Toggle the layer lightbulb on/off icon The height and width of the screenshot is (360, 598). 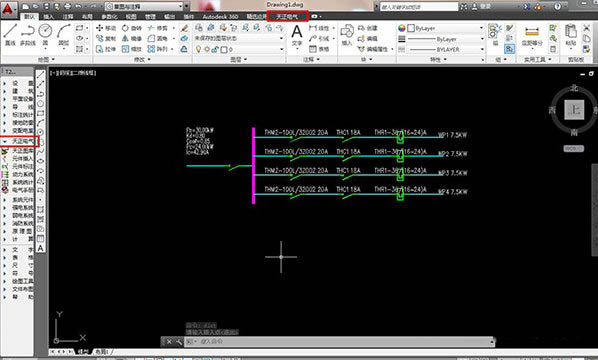tap(198, 50)
